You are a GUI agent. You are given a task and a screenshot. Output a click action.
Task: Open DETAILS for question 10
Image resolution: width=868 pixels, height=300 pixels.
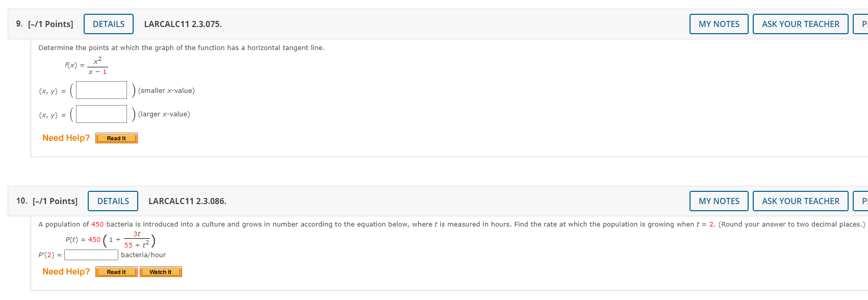point(113,201)
